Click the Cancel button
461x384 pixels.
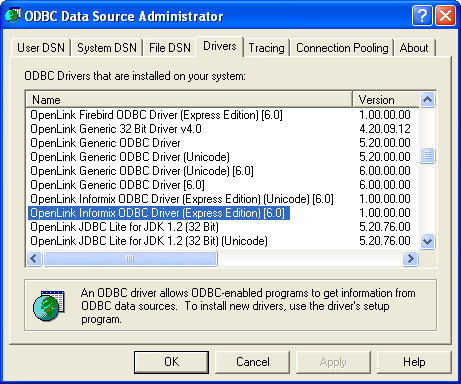coord(253,362)
